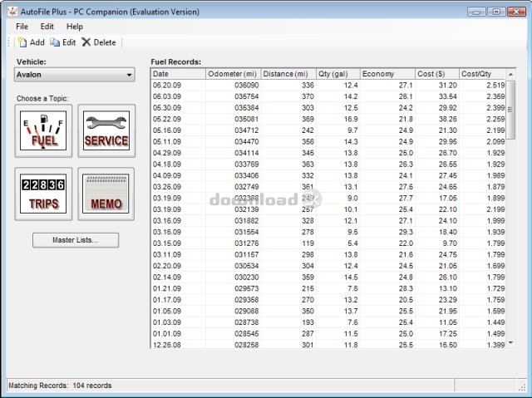Click quantity value 16.9
The image size is (532, 398).
(x=351, y=119)
